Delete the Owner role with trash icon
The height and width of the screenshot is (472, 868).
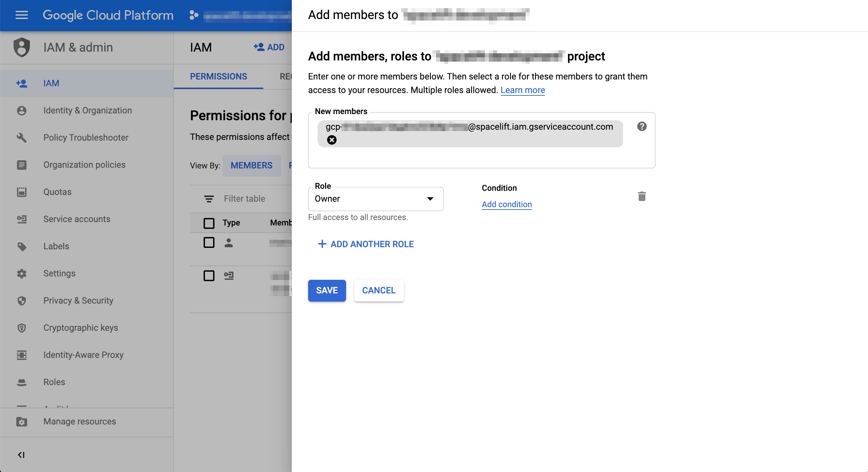pyautogui.click(x=642, y=196)
